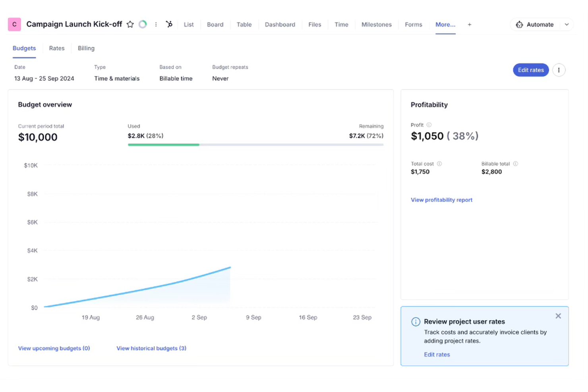
Task: Click the info icon in the rates notice
Action: 416,322
